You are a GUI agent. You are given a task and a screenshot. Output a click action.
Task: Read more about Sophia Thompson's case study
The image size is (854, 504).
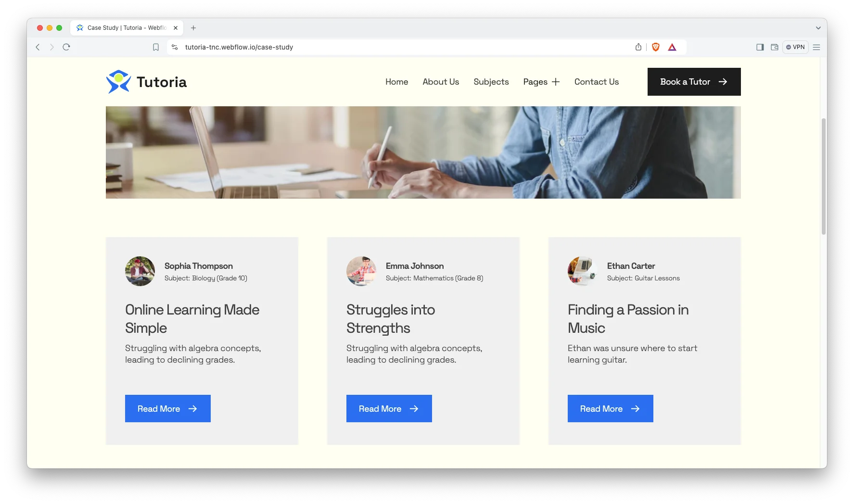168,409
